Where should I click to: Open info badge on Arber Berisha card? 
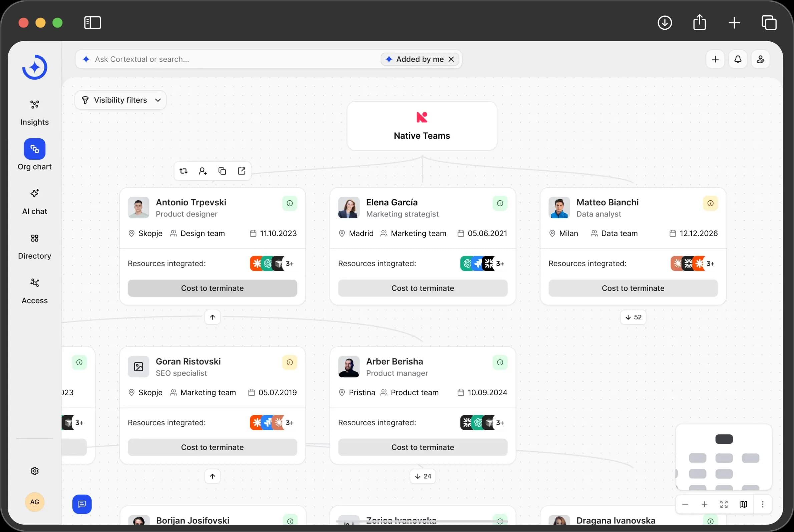pos(500,362)
